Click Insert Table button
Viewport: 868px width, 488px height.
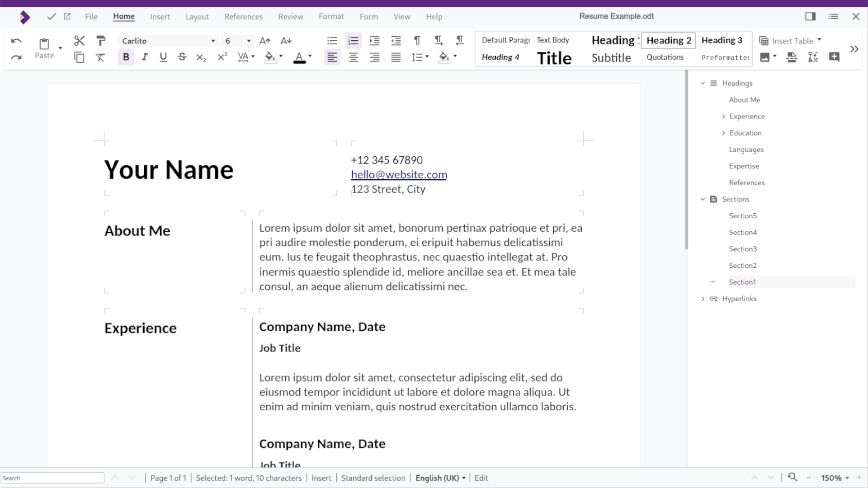(x=787, y=41)
